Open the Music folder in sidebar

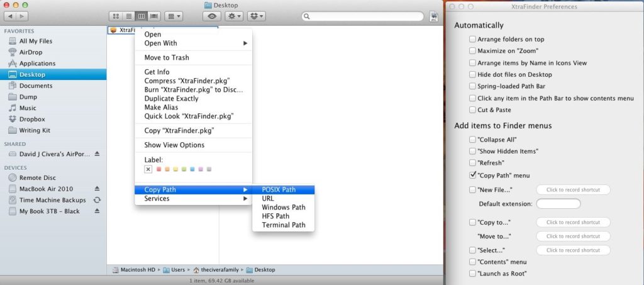(x=28, y=108)
